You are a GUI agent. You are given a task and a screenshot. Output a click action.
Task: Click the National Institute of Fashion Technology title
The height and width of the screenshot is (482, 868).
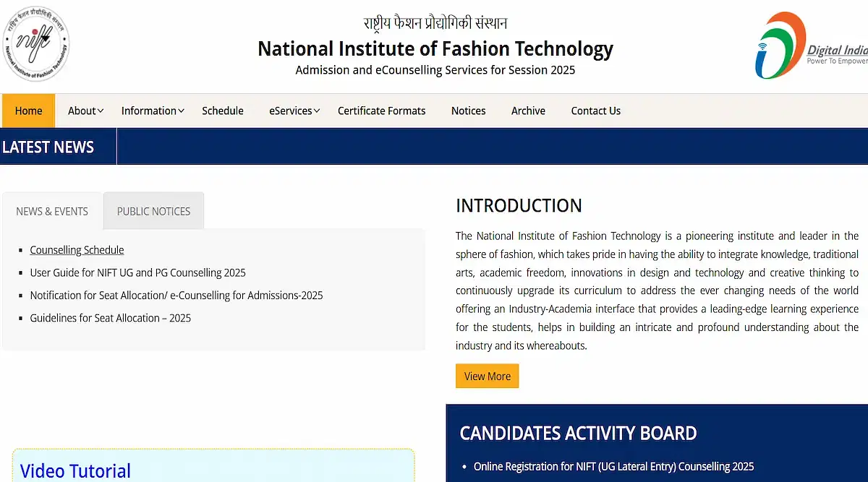(x=435, y=48)
